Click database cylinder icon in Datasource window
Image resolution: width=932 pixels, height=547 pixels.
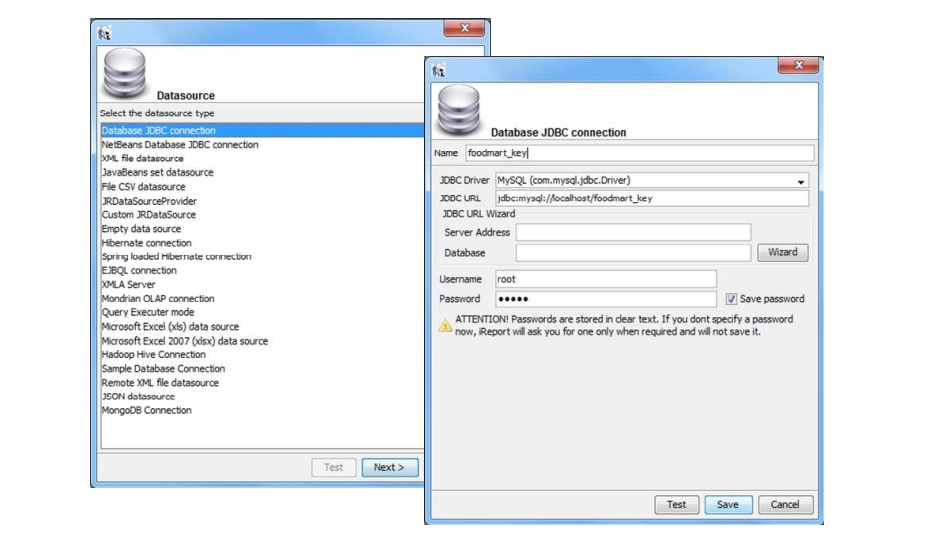pyautogui.click(x=124, y=73)
